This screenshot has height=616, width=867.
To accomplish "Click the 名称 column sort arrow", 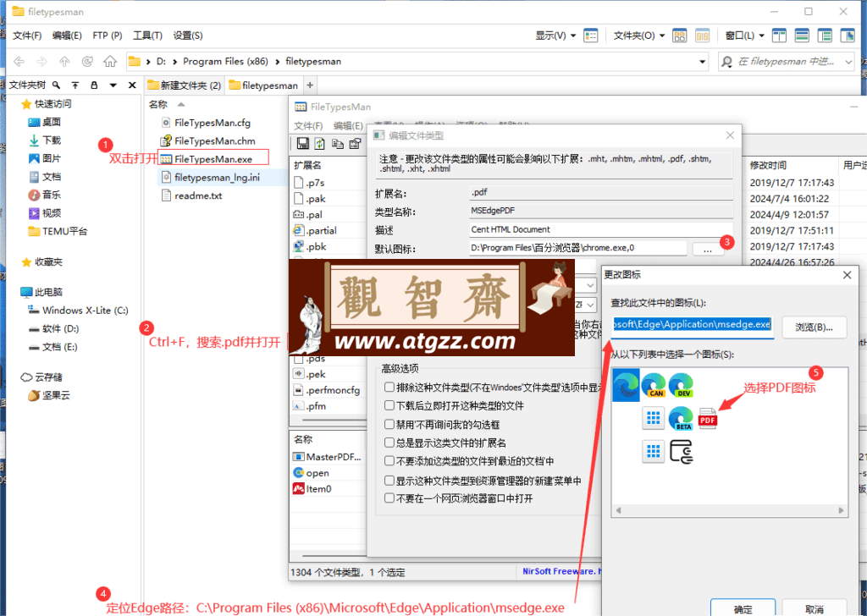I will tap(181, 104).
